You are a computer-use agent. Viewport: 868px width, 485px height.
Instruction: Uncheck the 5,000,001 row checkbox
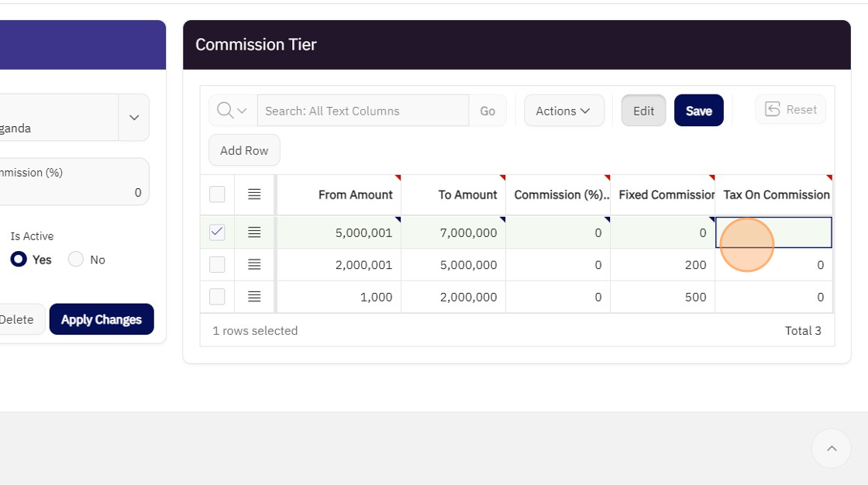217,232
